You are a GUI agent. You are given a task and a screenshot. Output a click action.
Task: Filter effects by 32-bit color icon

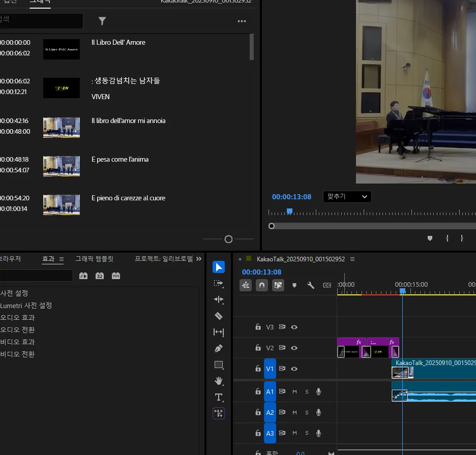point(100,276)
